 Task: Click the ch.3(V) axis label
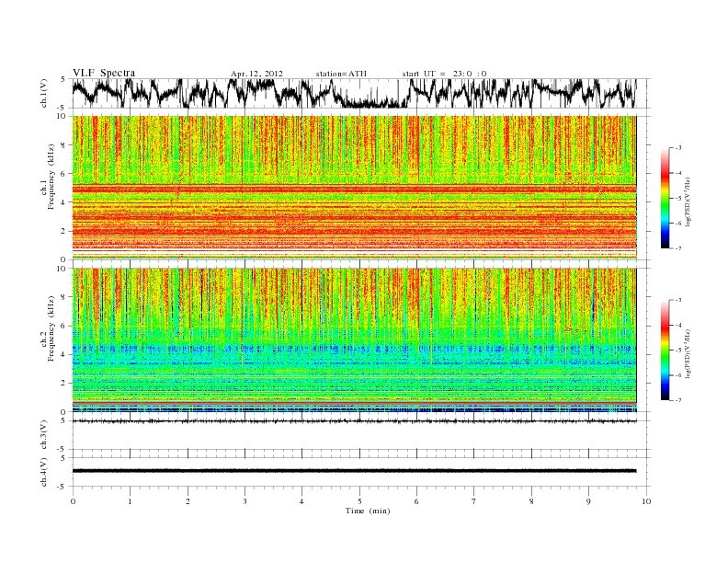(43, 435)
